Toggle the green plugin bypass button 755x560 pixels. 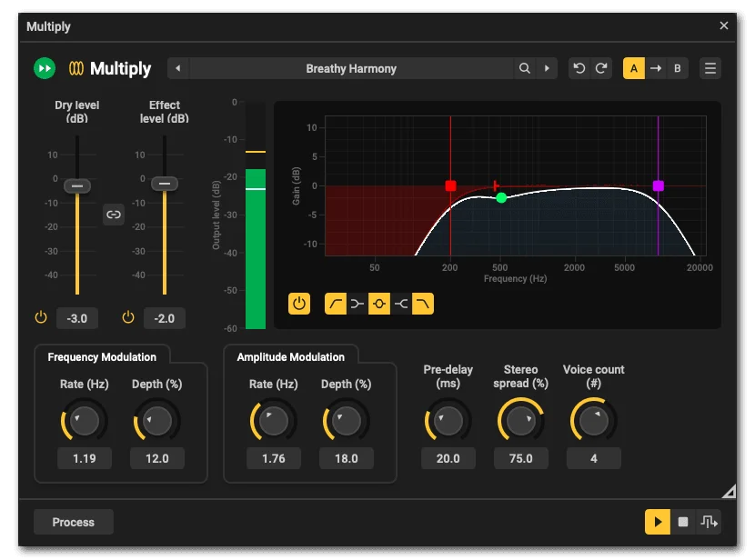[x=45, y=68]
